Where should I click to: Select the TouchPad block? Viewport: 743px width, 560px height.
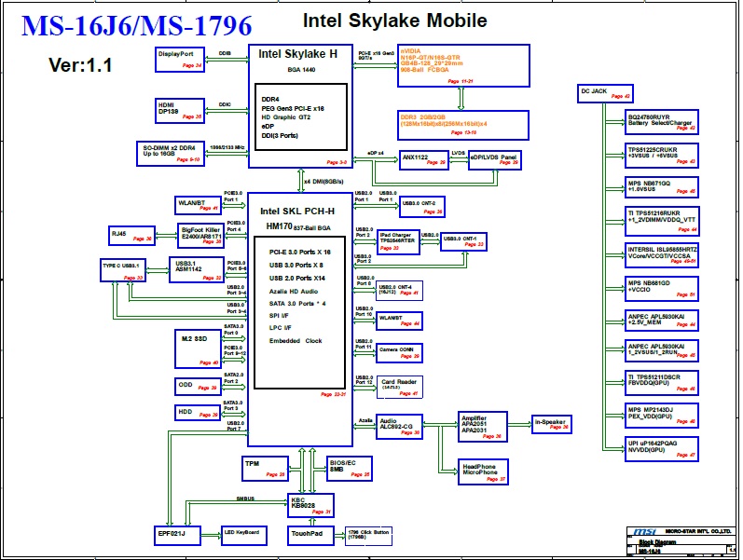pyautogui.click(x=310, y=536)
